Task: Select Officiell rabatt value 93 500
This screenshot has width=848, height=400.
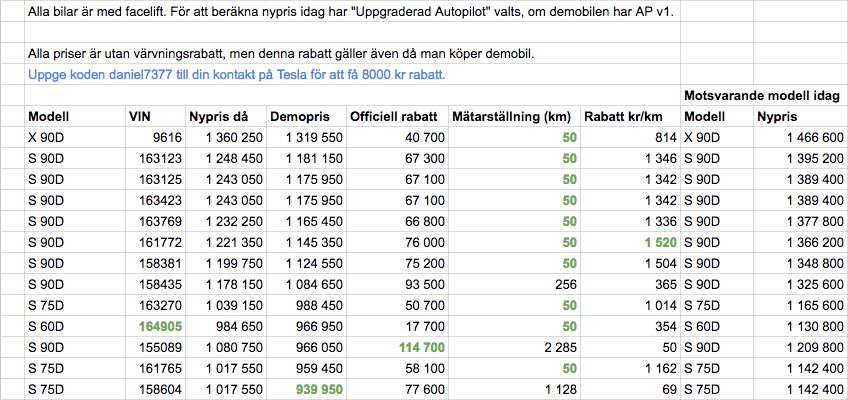Action: point(398,284)
